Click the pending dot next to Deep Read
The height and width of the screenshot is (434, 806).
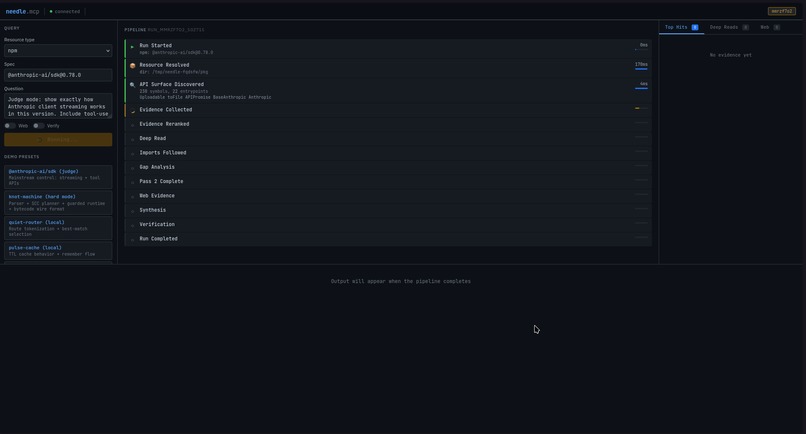click(133, 139)
